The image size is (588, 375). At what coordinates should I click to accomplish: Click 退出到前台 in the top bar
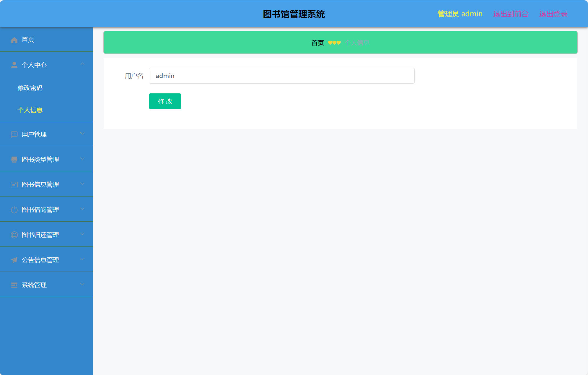tap(511, 14)
